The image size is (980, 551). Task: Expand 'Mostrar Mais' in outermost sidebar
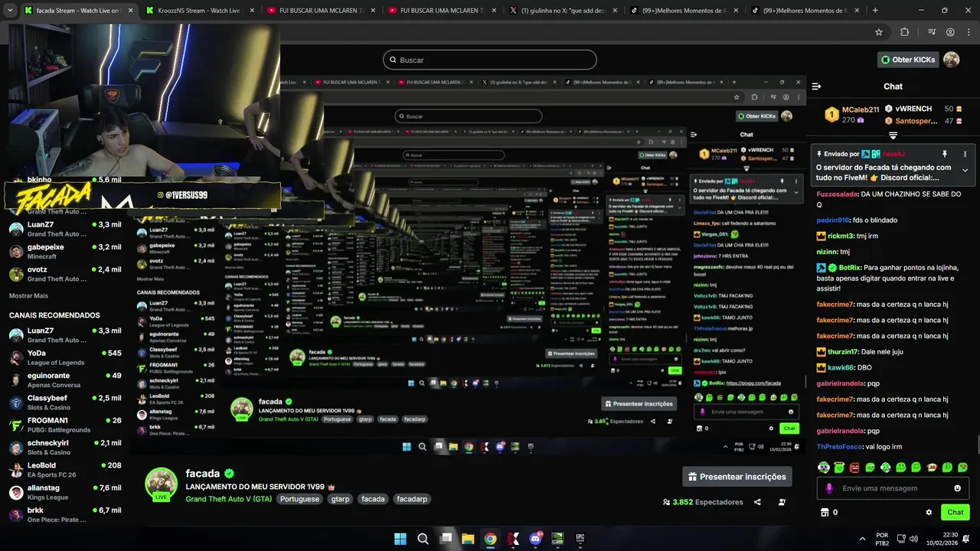pyautogui.click(x=28, y=295)
